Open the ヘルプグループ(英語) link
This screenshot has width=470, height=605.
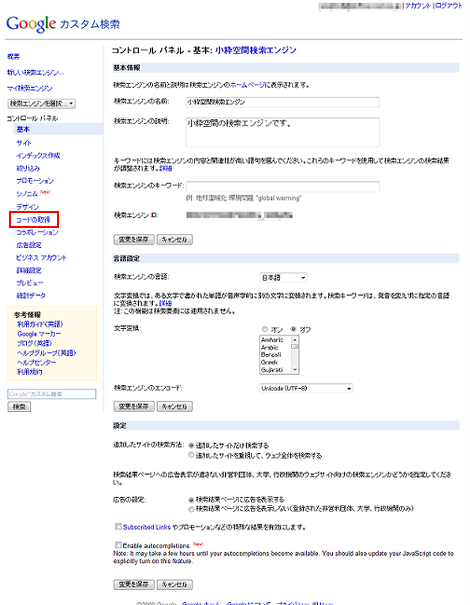pyautogui.click(x=46, y=353)
